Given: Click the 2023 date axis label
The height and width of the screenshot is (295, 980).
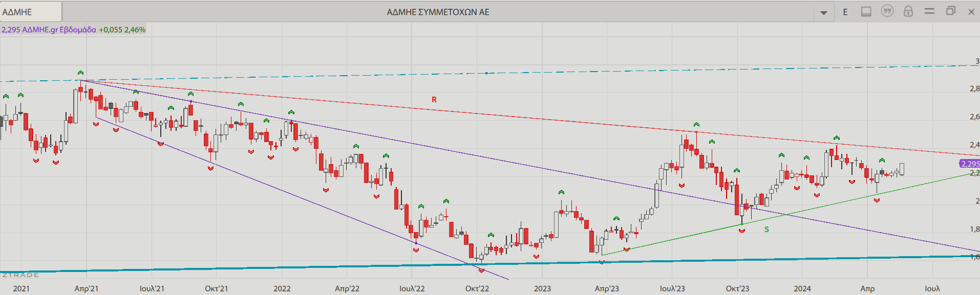Looking at the screenshot, I should point(542,288).
